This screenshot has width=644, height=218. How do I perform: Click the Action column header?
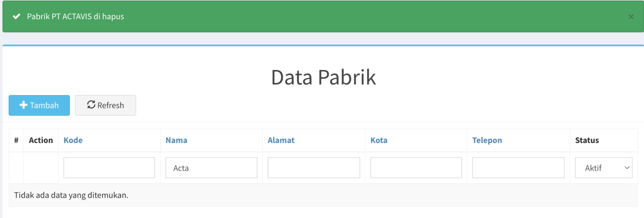[41, 140]
